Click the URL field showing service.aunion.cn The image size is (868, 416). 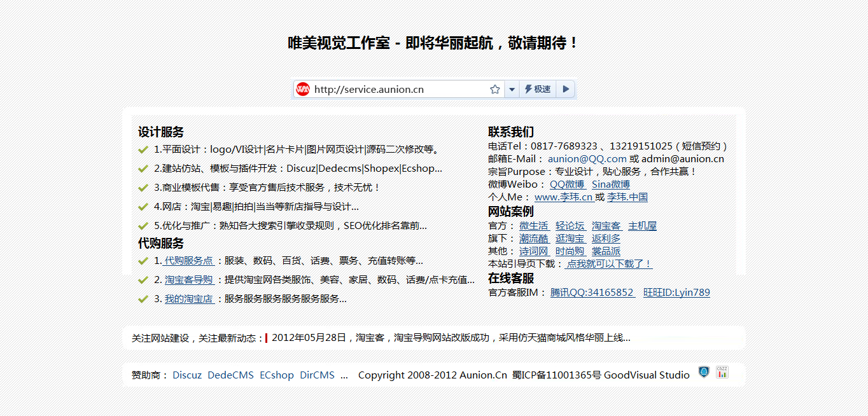click(395, 89)
